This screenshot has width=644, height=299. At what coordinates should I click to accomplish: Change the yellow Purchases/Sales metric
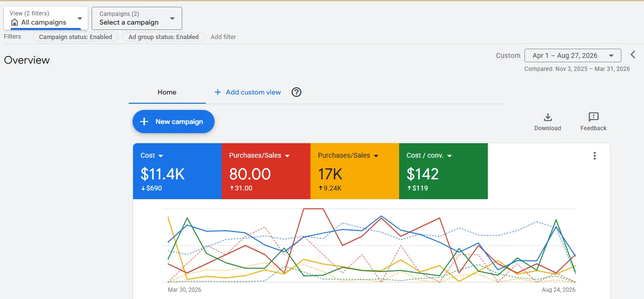coord(348,155)
